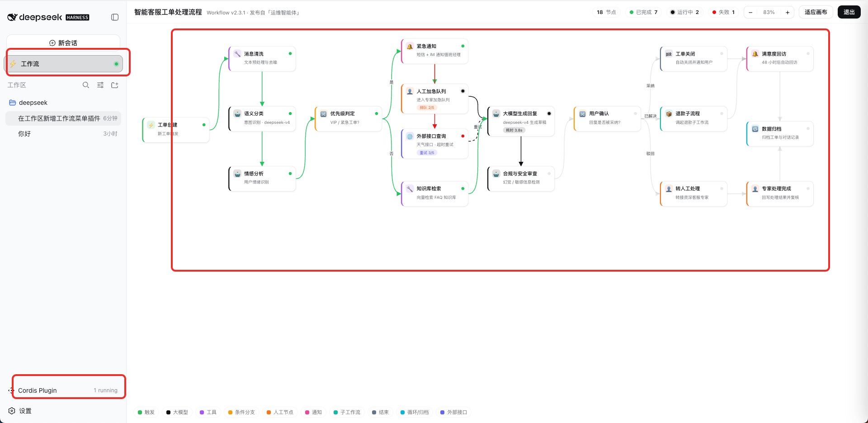Image resolution: width=868 pixels, height=423 pixels.
Task: Click the lightning icon on 工单创建 node
Action: (x=151, y=125)
